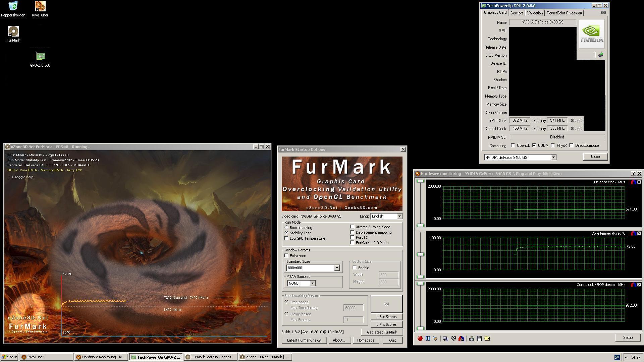
Task: Expand the 800x600 standard sizes dropdown
Action: (x=337, y=268)
